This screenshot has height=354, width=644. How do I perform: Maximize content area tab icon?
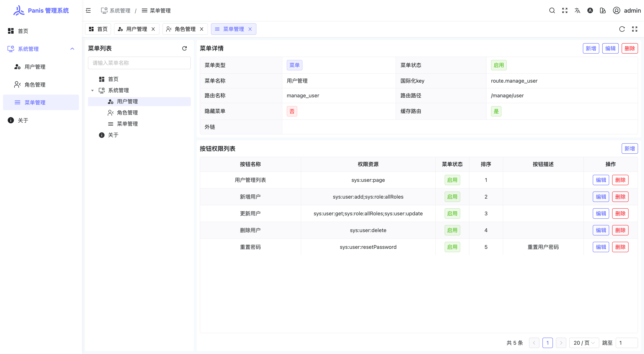click(x=634, y=29)
